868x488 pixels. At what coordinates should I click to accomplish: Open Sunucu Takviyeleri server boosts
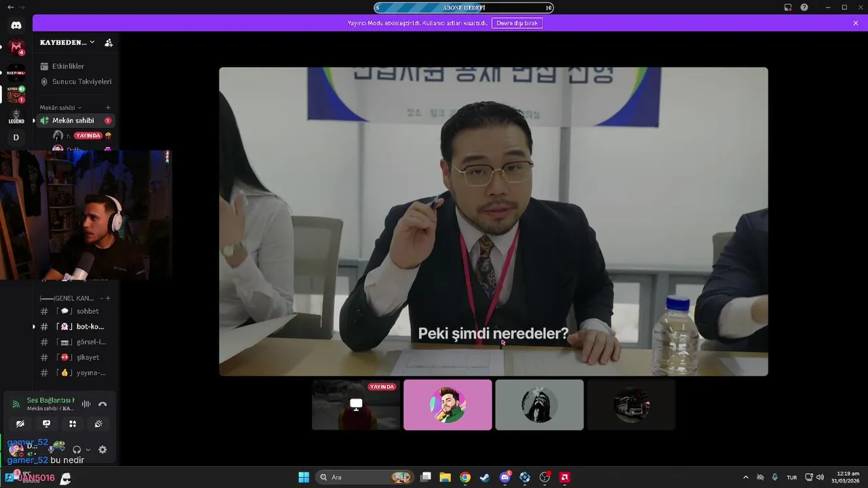click(x=75, y=81)
